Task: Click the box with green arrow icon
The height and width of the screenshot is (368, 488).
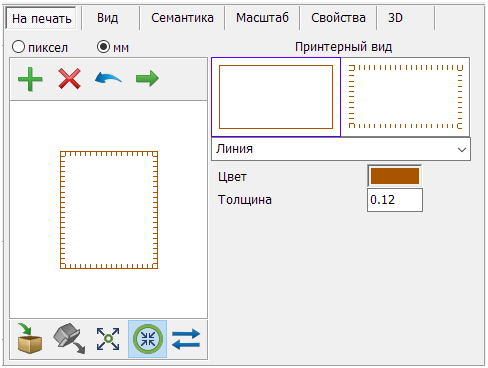Action: [29, 338]
